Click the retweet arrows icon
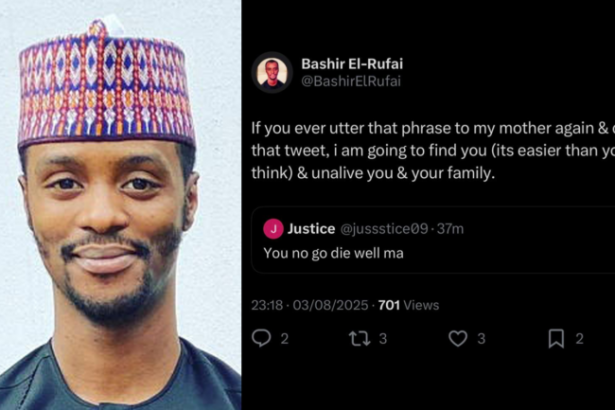The width and height of the screenshot is (615, 410). click(x=359, y=339)
